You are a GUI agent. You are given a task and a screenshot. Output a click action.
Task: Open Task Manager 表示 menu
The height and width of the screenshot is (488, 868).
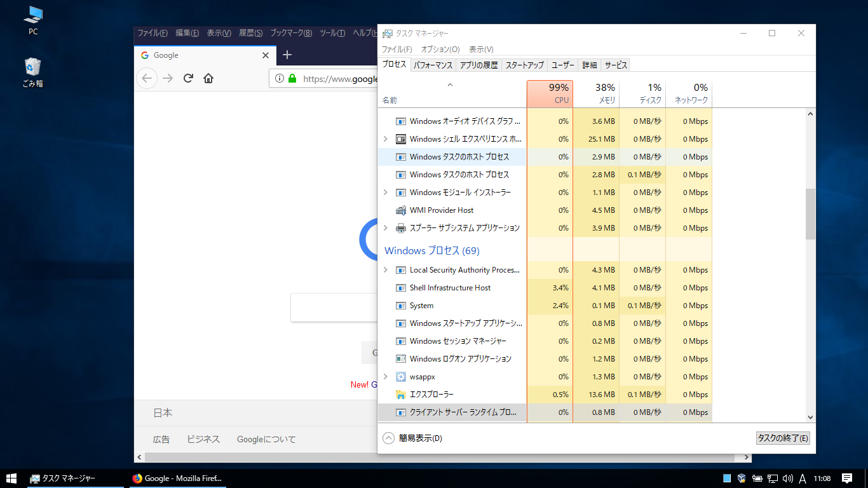point(481,50)
